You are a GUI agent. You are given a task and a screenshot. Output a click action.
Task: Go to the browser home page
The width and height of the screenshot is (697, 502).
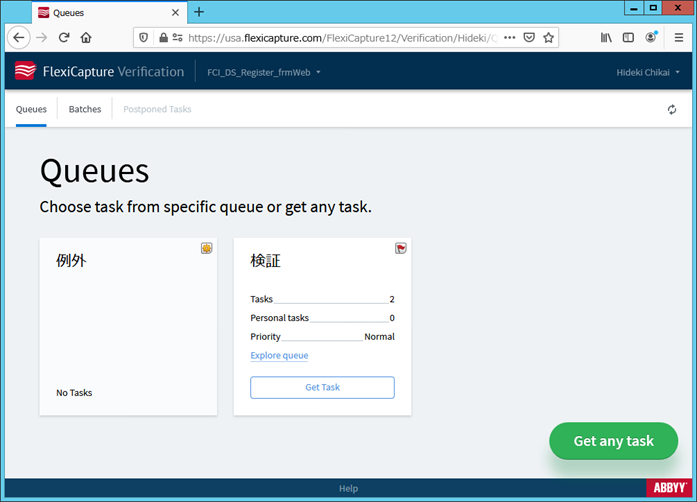(x=86, y=38)
